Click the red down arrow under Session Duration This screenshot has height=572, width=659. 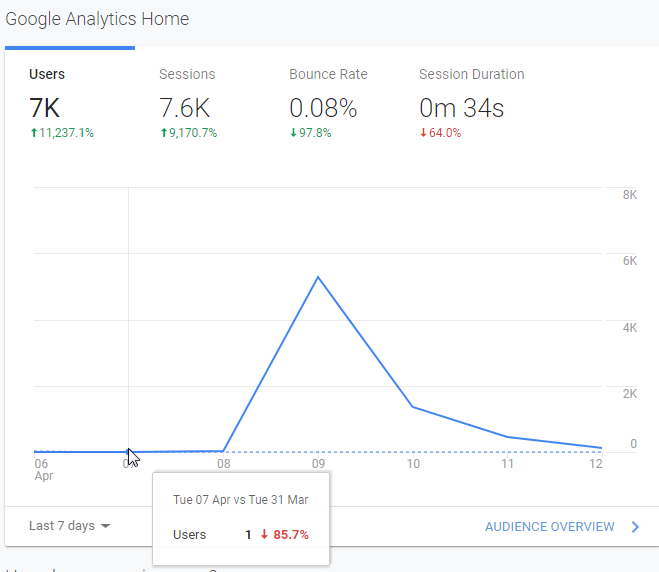point(423,133)
